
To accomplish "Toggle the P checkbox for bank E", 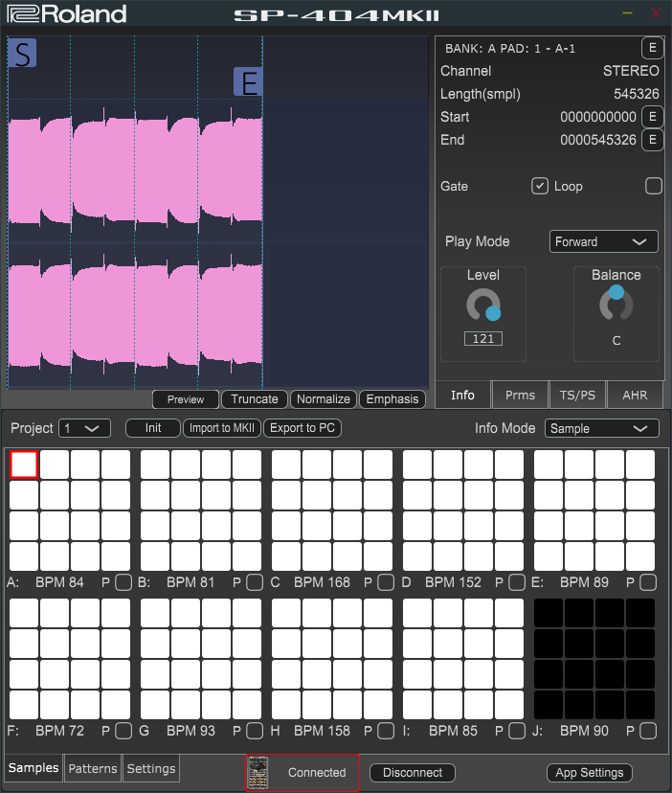I will 648,582.
